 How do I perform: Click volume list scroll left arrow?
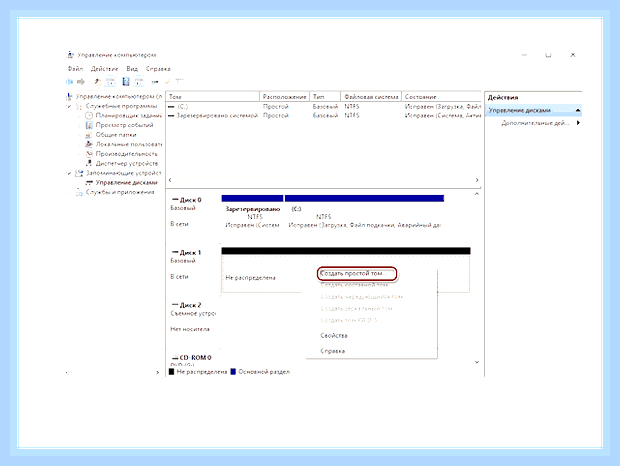click(x=170, y=180)
